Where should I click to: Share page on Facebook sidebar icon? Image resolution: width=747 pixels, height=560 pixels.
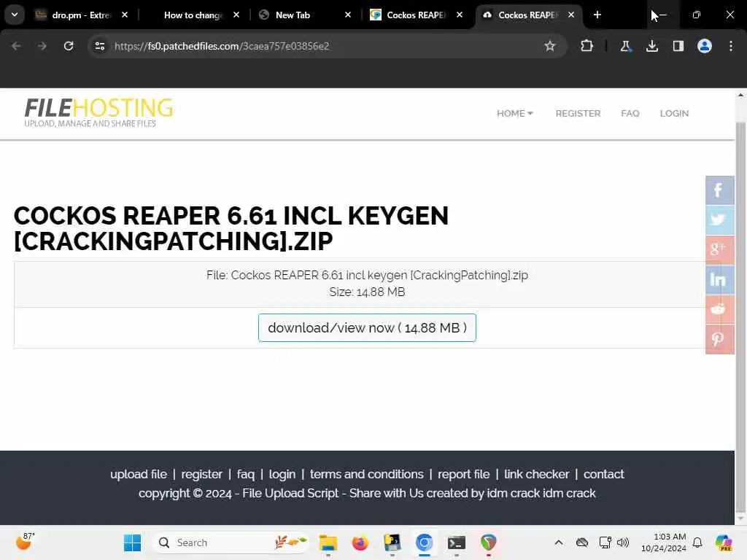[719, 190]
